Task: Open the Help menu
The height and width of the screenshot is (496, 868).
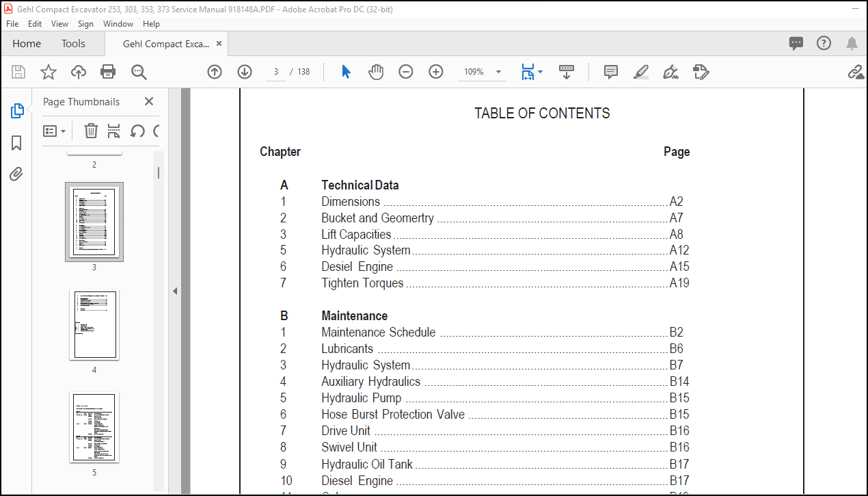Action: pyautogui.click(x=151, y=23)
